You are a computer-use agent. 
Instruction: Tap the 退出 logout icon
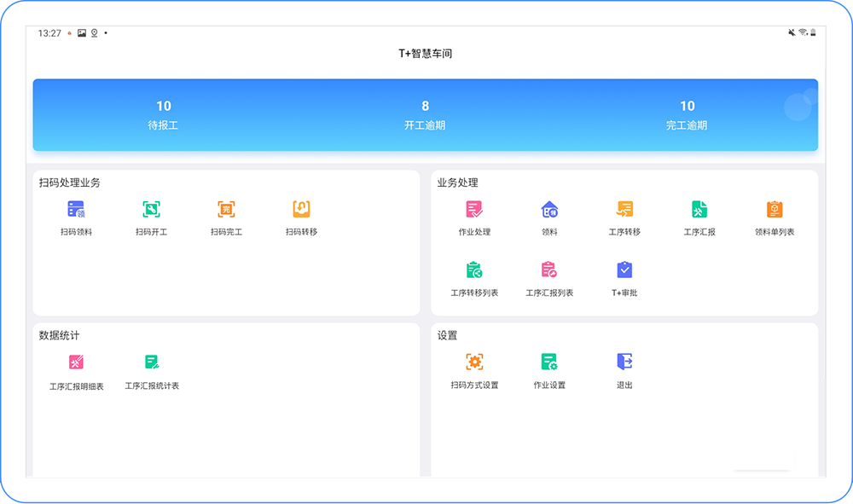point(624,362)
